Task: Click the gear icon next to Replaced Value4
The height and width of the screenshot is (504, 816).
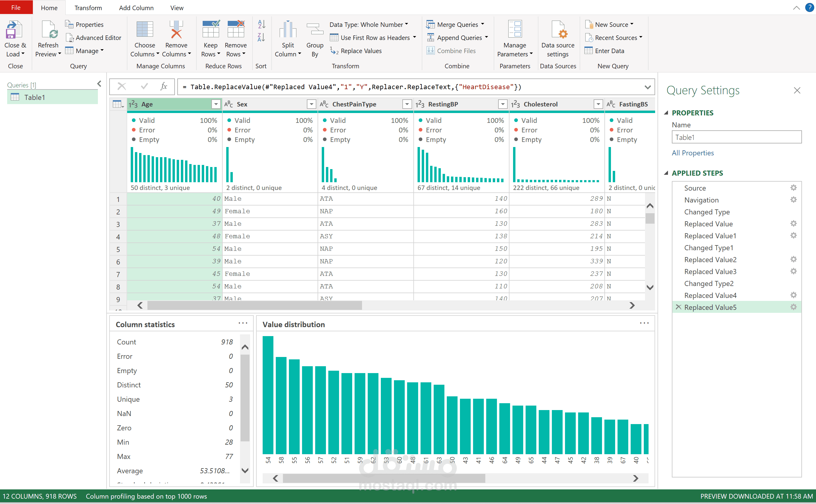Action: 793,295
